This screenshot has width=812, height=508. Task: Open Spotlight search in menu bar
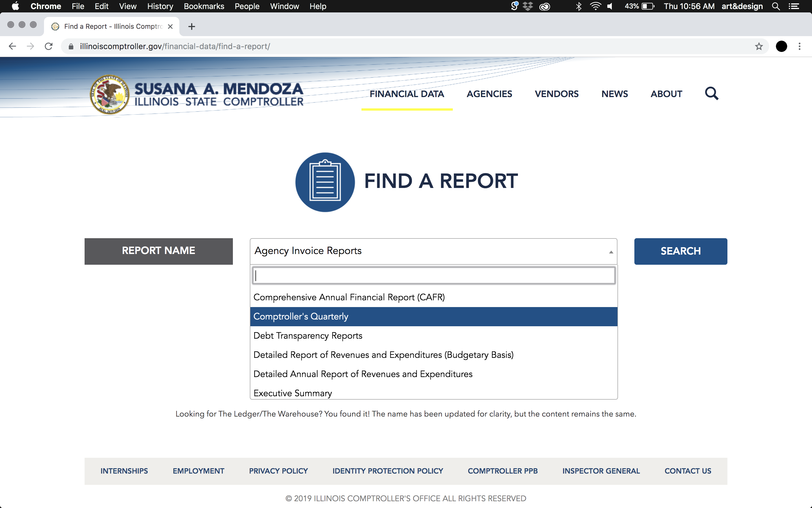tap(776, 6)
